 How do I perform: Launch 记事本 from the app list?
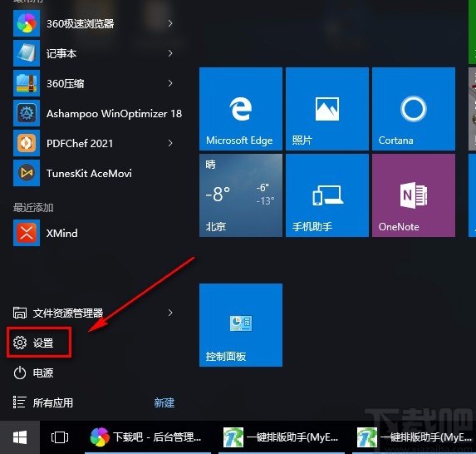[27, 53]
